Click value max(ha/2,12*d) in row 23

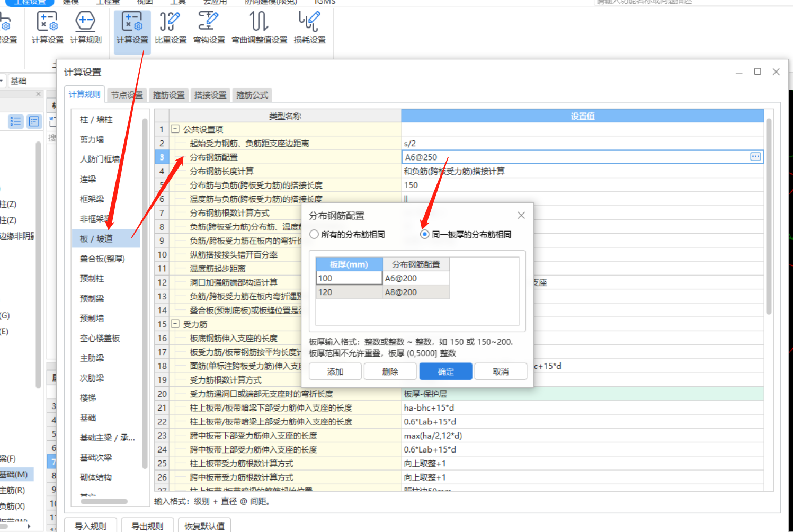(x=583, y=436)
